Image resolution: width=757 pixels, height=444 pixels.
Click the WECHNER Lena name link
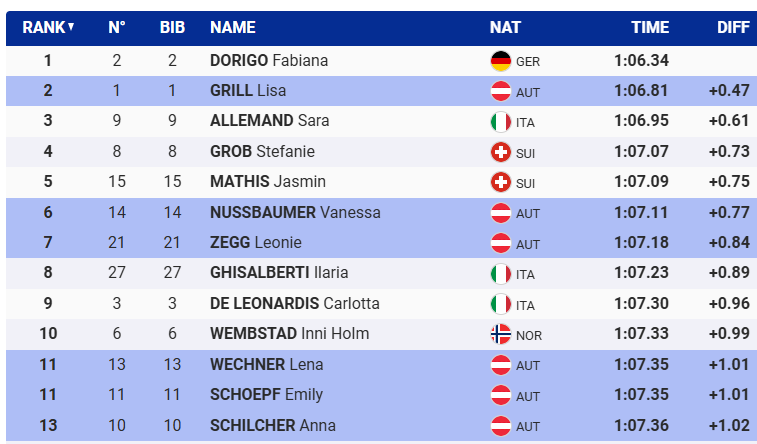point(267,364)
